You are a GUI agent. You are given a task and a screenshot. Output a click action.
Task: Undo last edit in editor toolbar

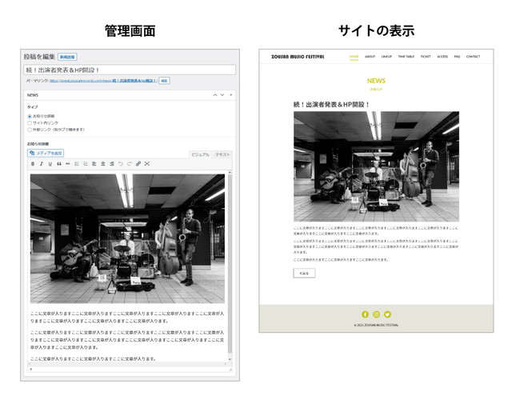click(121, 164)
